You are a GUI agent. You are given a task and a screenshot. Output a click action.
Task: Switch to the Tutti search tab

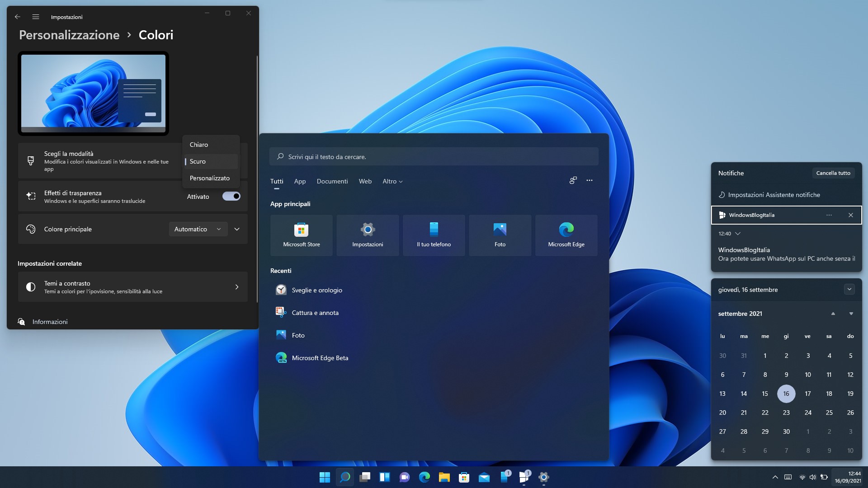pyautogui.click(x=277, y=181)
